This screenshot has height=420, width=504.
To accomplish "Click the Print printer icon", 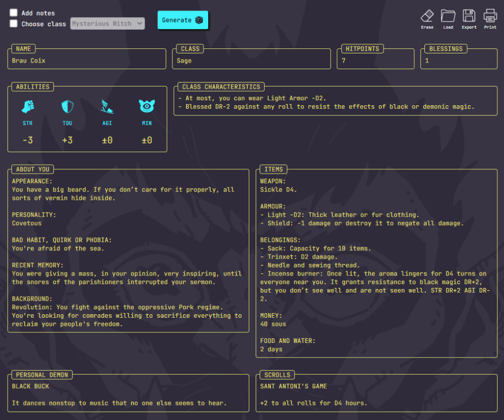I will (490, 16).
